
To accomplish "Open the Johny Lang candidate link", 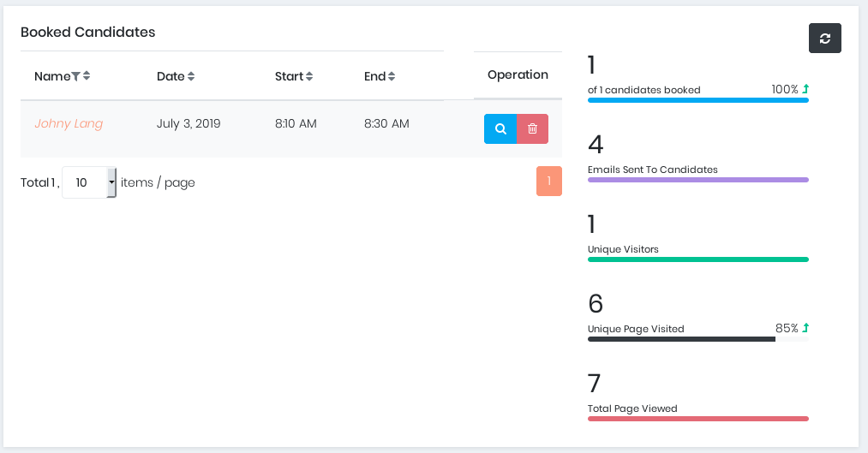I will point(69,123).
